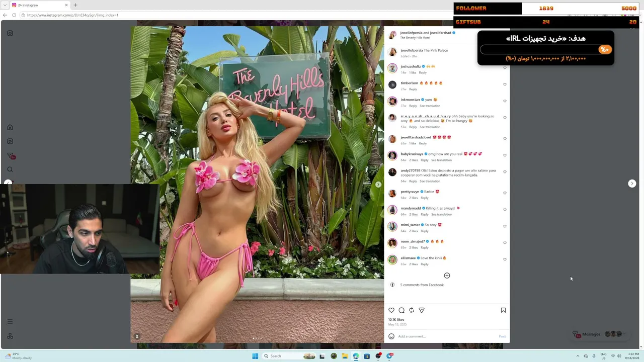This screenshot has height=362, width=644.
Task: Show hidden system tray icons
Action: coord(578,356)
